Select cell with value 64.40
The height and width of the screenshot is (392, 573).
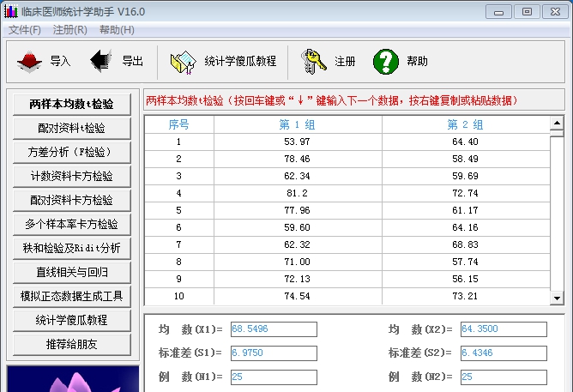(466, 142)
